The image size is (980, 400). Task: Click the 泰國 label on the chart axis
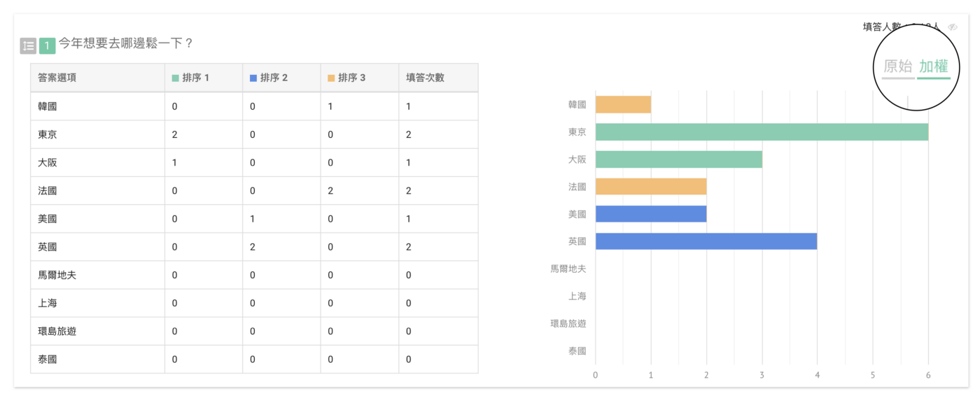577,351
